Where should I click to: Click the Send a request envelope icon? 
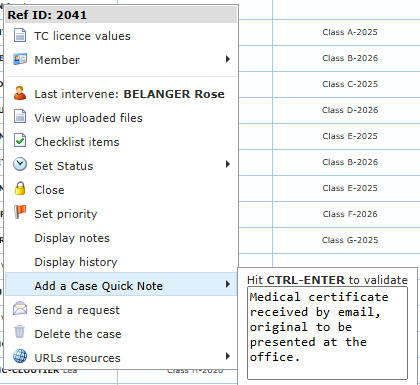coord(20,309)
